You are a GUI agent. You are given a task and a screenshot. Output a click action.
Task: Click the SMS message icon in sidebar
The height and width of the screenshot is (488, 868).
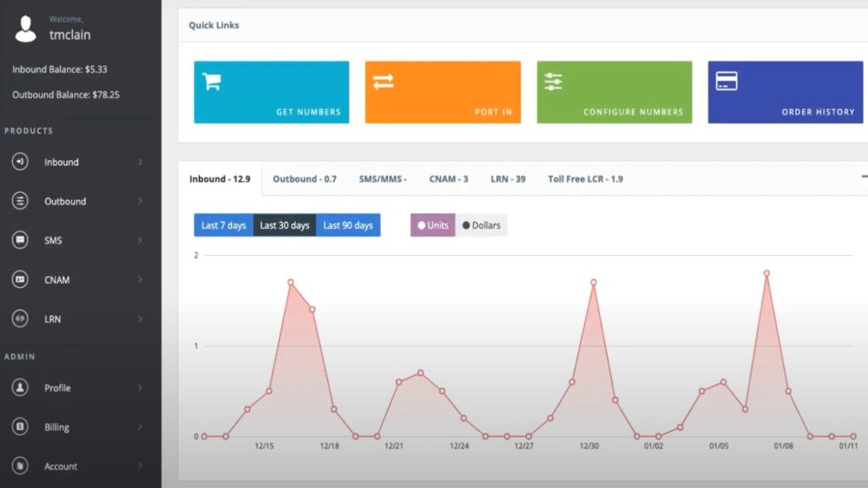point(19,240)
